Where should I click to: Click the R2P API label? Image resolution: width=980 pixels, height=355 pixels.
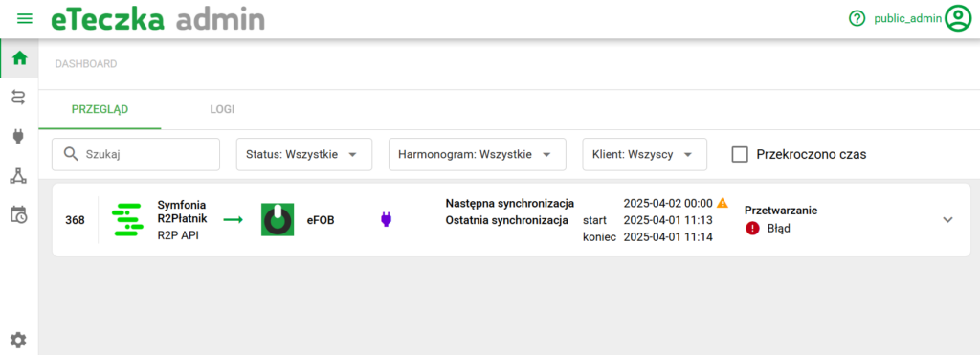[178, 235]
